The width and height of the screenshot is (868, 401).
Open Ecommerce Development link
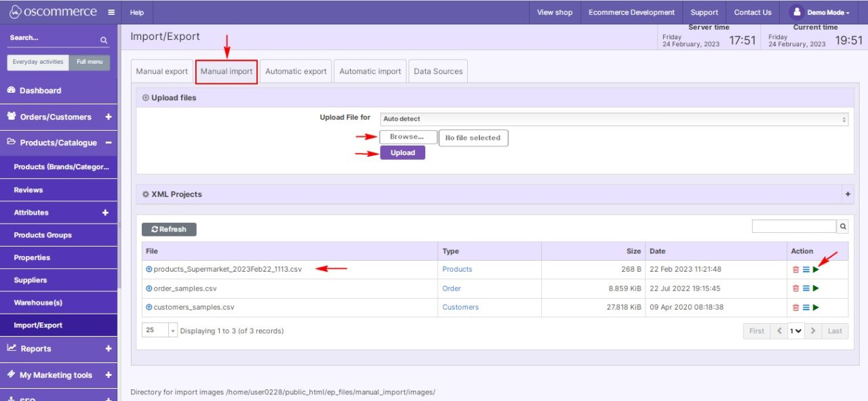point(632,12)
